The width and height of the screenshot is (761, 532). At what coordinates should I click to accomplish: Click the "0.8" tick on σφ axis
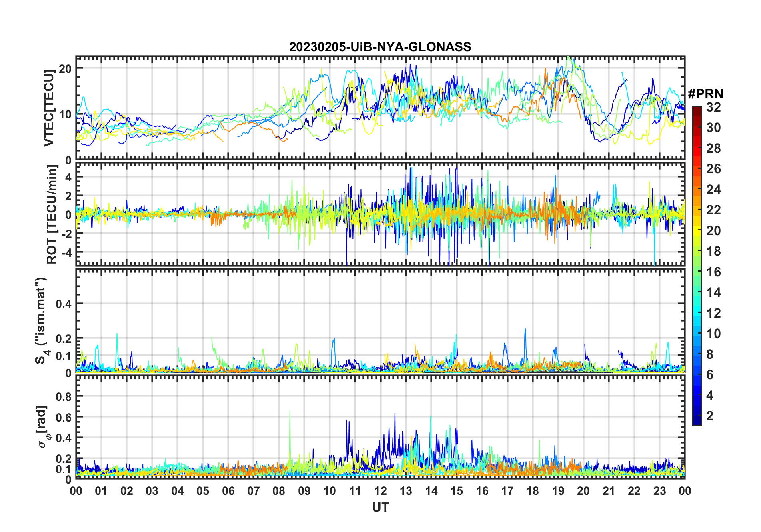point(64,396)
